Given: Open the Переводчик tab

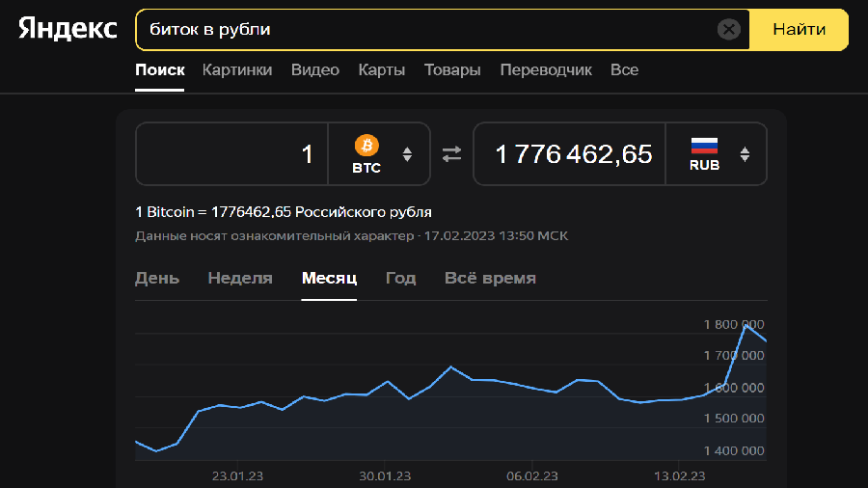Looking at the screenshot, I should click(546, 70).
